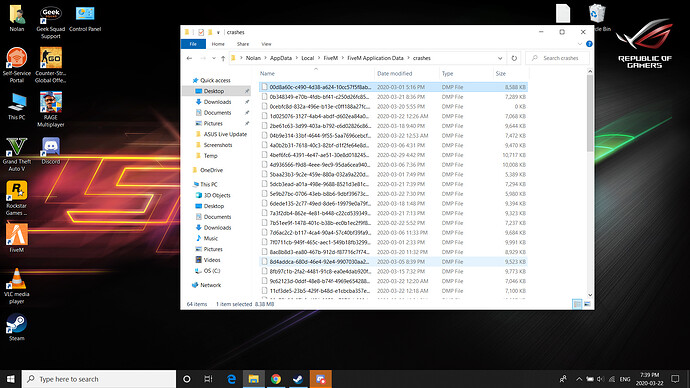Sort files by Name column
Viewport: 690px width, 388px height.
coord(316,73)
